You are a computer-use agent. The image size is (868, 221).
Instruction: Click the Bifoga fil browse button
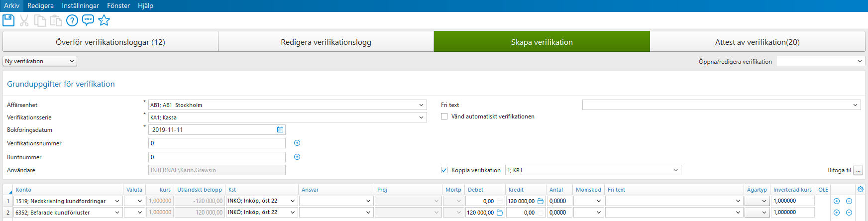click(858, 170)
